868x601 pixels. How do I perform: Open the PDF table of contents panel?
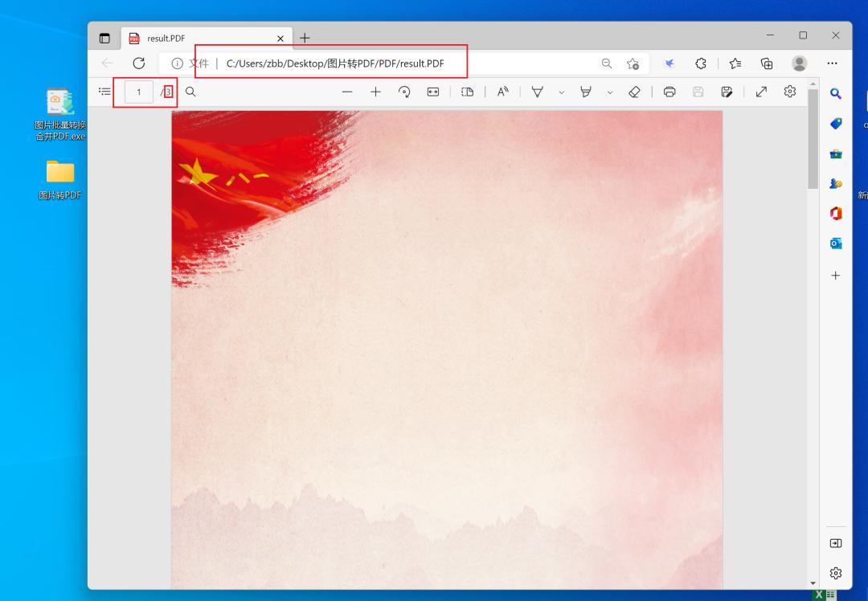(x=105, y=92)
